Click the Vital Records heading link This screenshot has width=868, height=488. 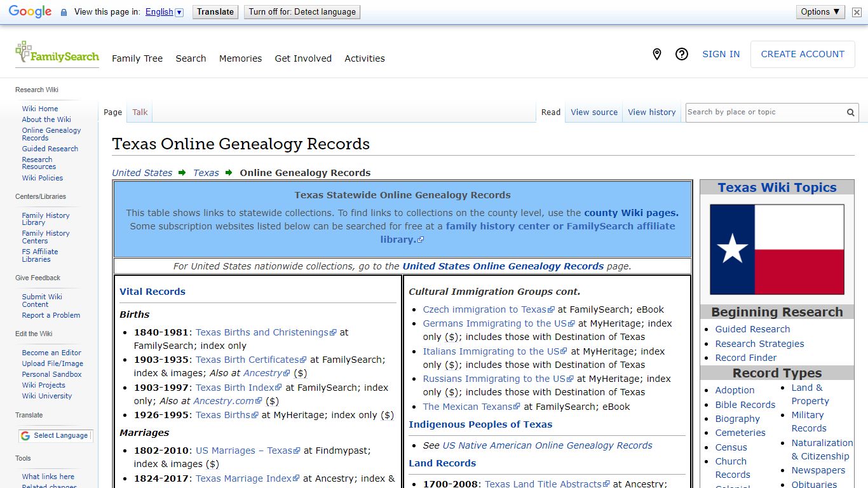click(153, 292)
